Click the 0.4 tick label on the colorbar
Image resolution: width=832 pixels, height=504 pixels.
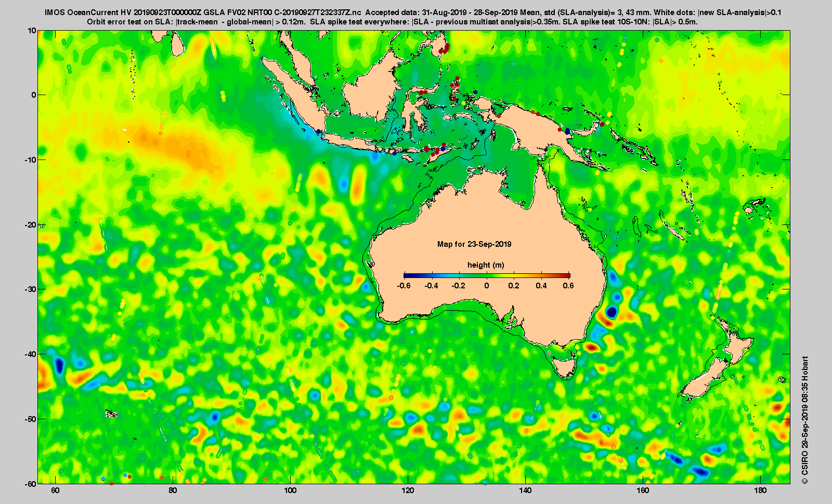coord(541,286)
